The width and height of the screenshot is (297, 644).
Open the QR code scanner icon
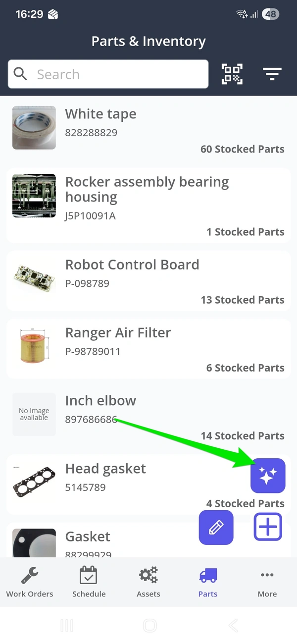point(232,74)
